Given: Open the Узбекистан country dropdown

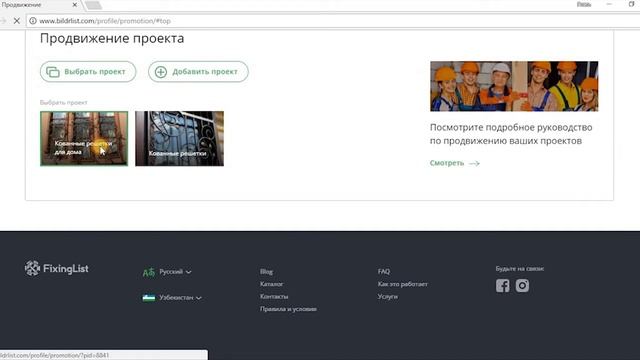Looking at the screenshot, I should coord(180,298).
